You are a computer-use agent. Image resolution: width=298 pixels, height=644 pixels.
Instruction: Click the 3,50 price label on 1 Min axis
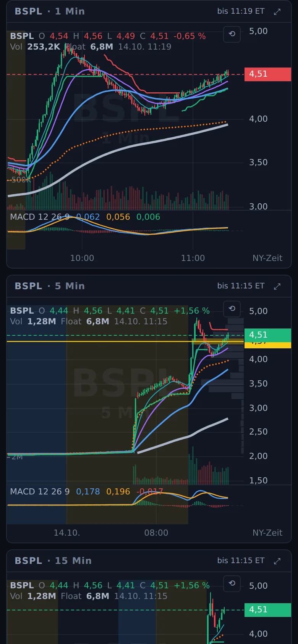(x=258, y=163)
